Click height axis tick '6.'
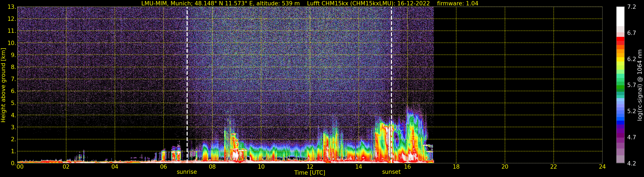Viewport: 644px width, 177px height. pyautogui.click(x=13, y=91)
